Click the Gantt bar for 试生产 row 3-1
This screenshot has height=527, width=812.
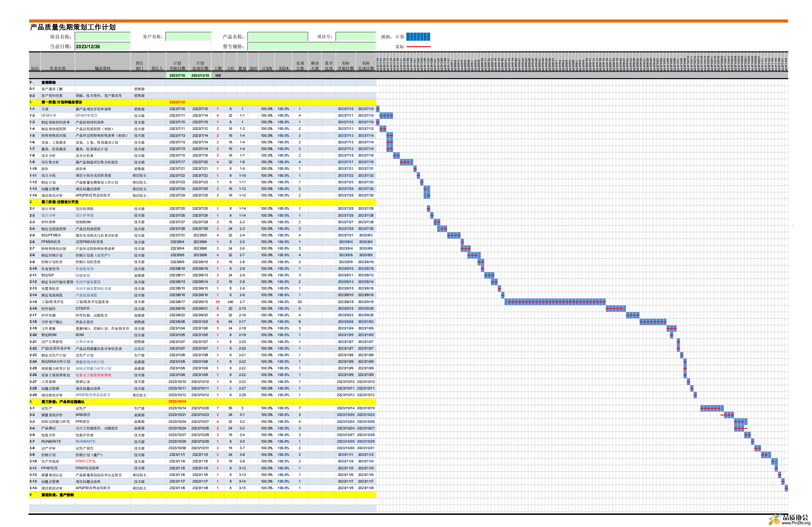tap(712, 408)
